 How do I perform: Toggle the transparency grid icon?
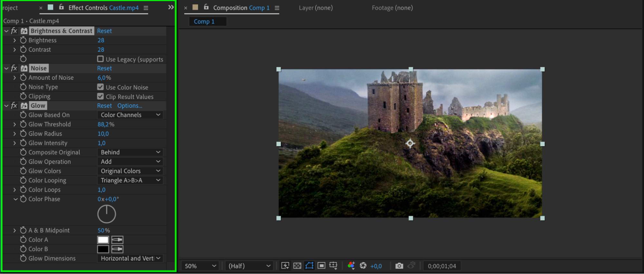(297, 266)
